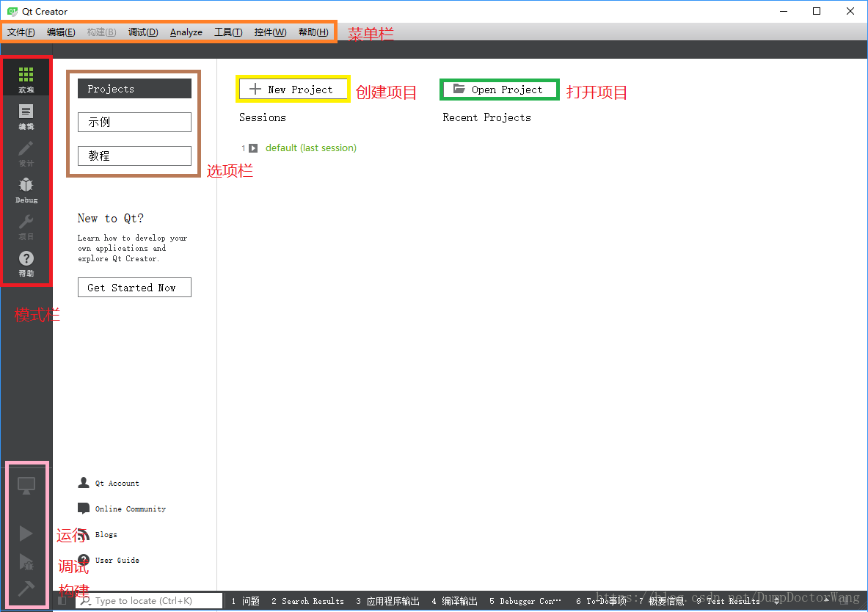The height and width of the screenshot is (612, 868).
Task: Open the 构建(B) menu
Action: coord(101,32)
